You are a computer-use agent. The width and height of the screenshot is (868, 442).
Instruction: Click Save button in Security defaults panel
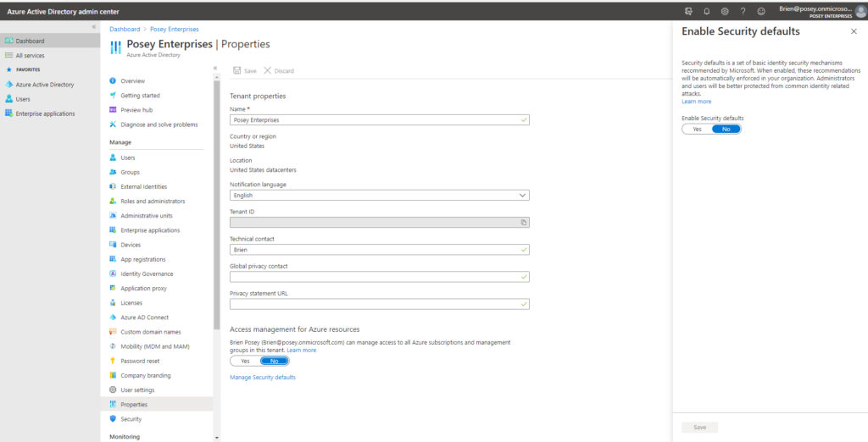[699, 427]
